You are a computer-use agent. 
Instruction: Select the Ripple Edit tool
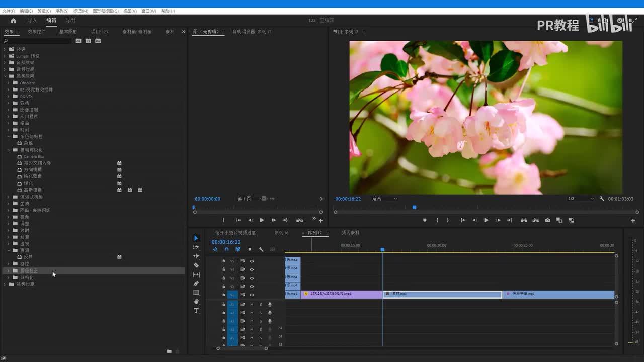[x=196, y=256]
